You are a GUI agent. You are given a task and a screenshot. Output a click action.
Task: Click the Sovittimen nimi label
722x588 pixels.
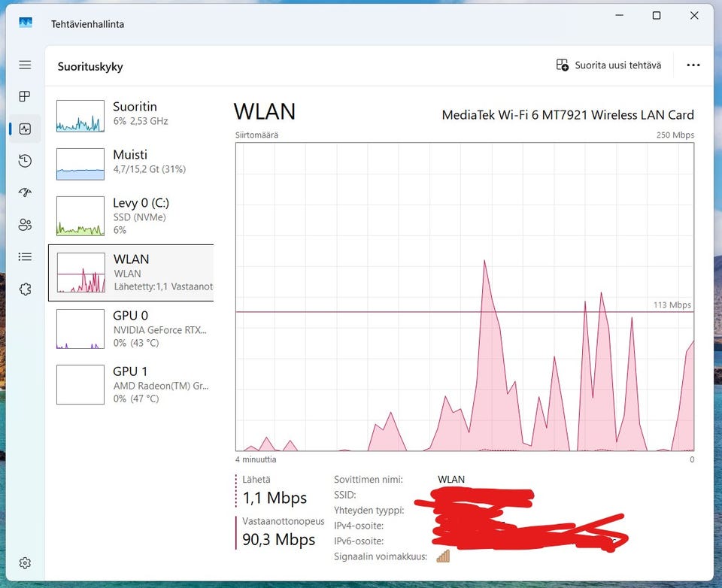click(x=369, y=479)
